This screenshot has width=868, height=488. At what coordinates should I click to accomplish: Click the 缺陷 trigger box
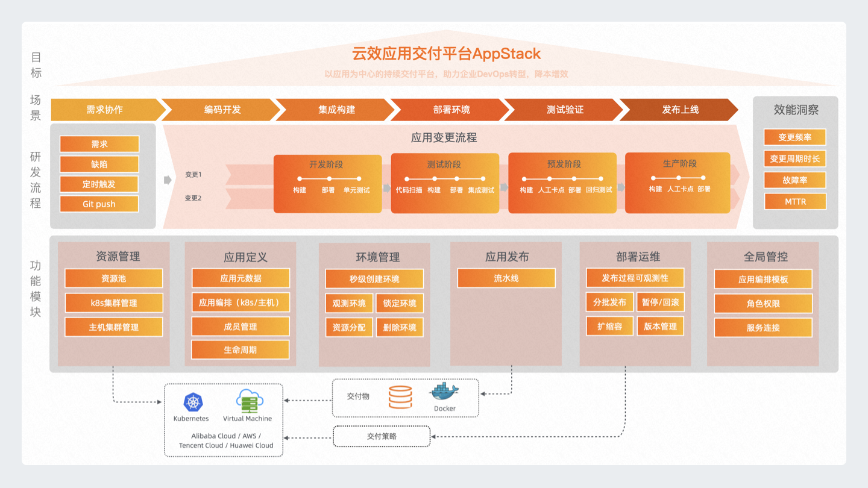pyautogui.click(x=99, y=164)
